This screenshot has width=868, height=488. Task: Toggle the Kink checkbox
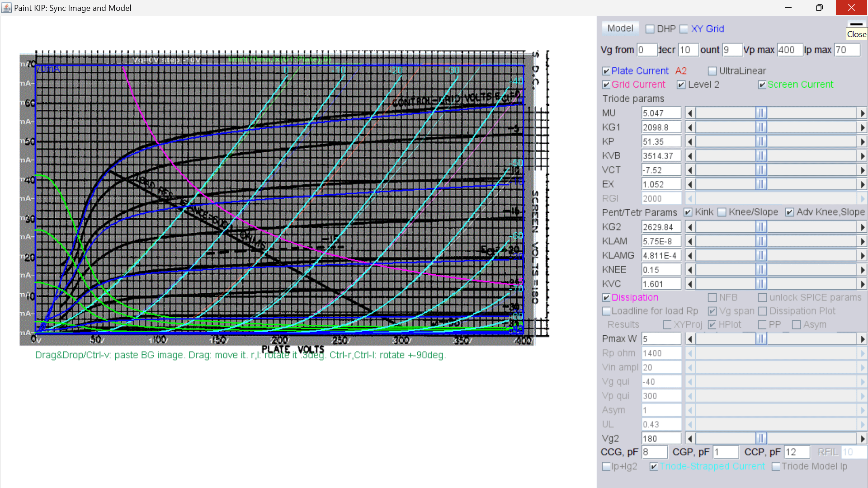click(688, 212)
